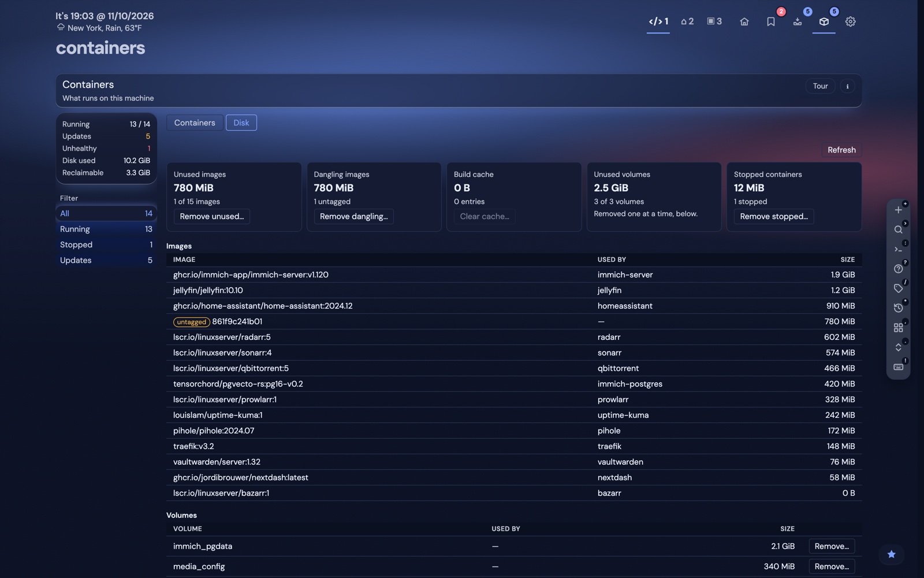Open the history clock icon in the right dock
Screen dimensions: 924x578
click(x=899, y=308)
